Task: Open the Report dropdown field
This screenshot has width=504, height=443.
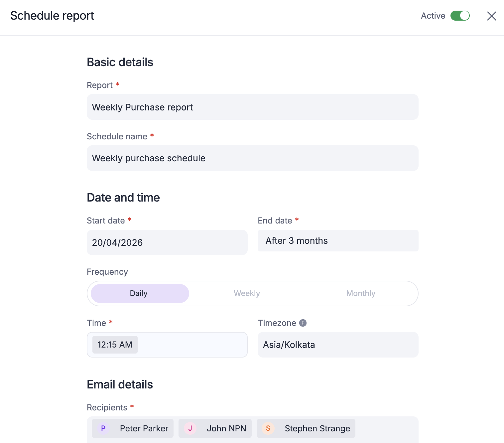Action: point(252,107)
